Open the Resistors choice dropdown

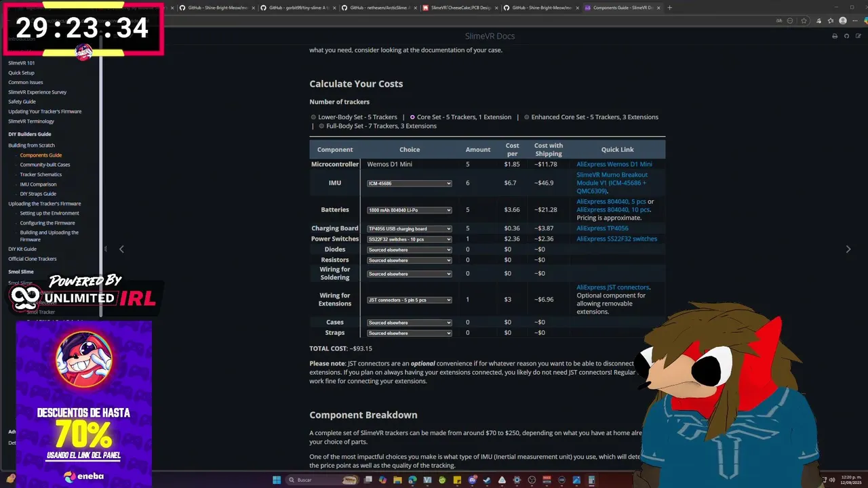pyautogui.click(x=409, y=260)
